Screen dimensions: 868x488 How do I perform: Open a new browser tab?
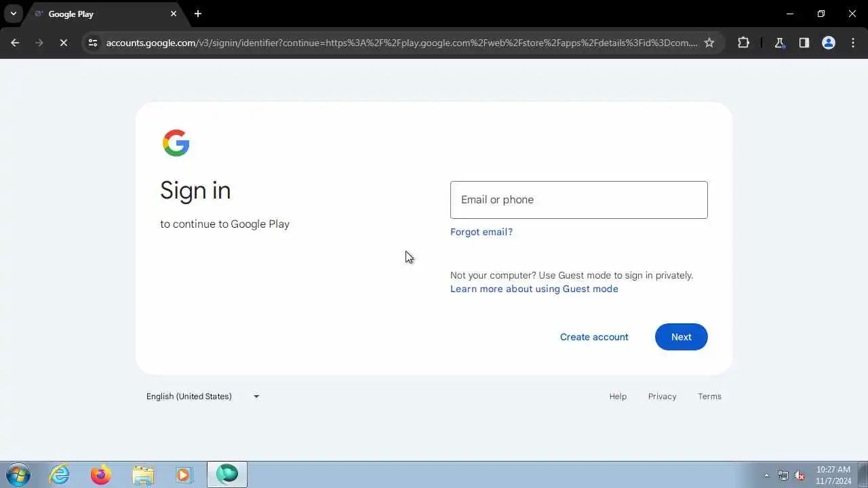(x=197, y=14)
